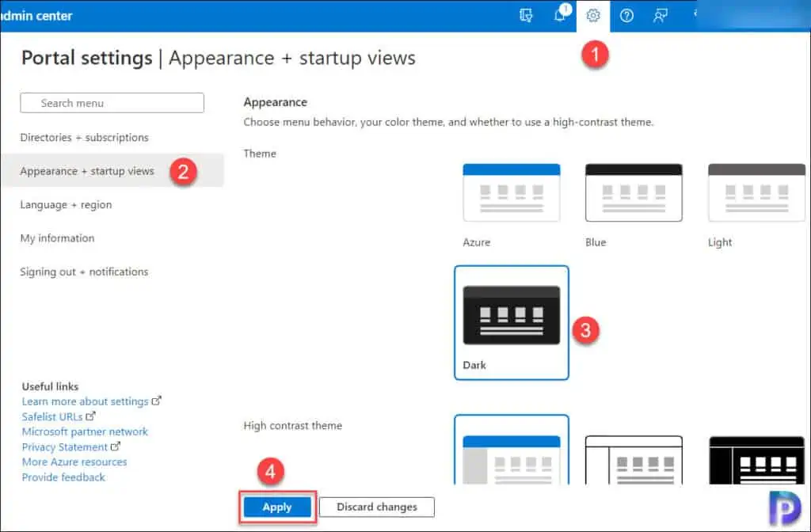
Task: Select the white high contrast theme
Action: point(634,460)
